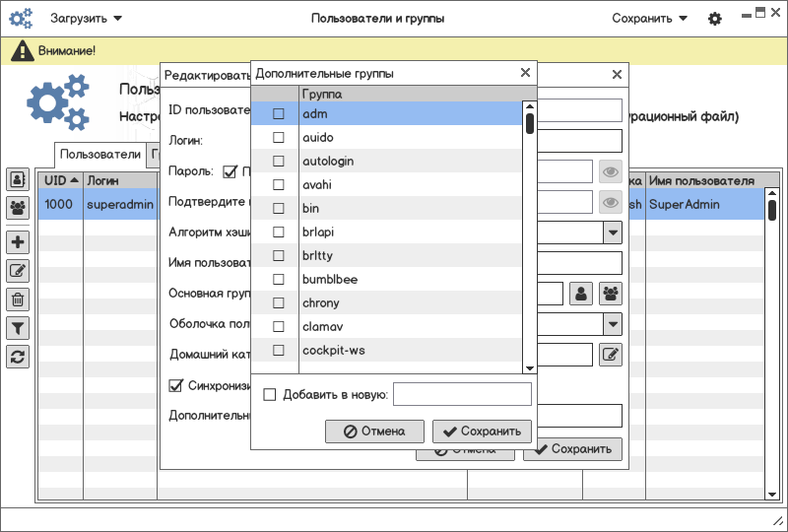Click the gear settings icon in header
This screenshot has height=532, width=788.
(715, 19)
